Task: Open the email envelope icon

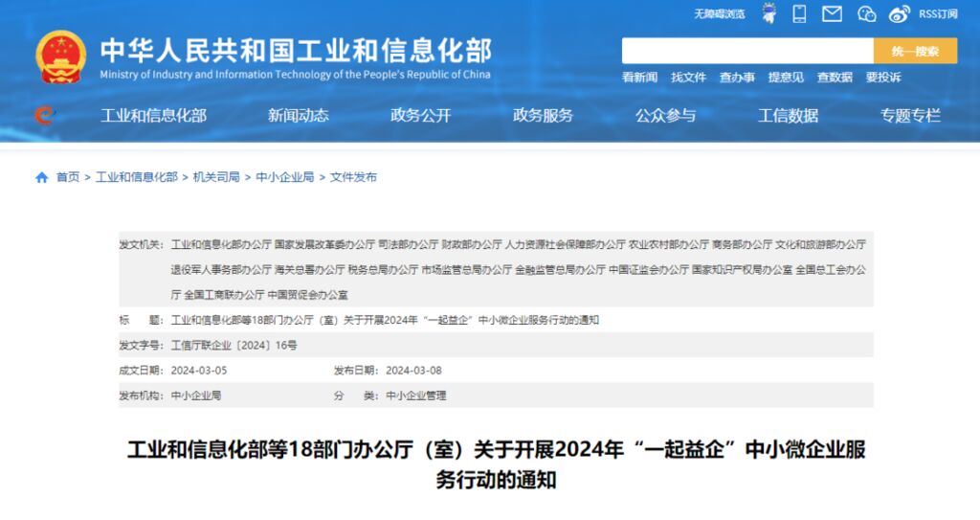Action: point(832,13)
